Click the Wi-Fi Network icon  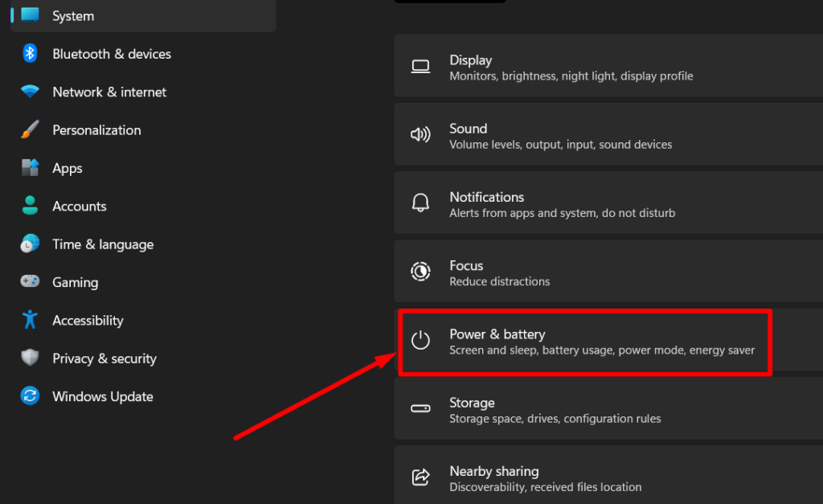[30, 92]
